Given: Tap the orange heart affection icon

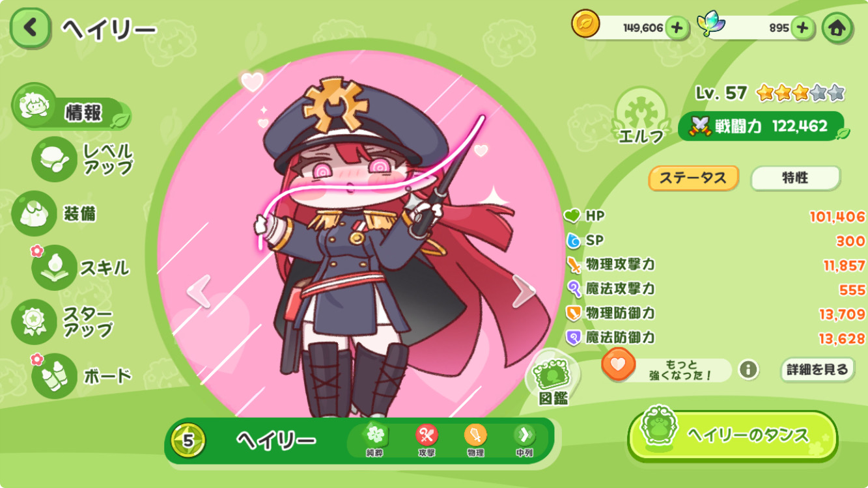Looking at the screenshot, I should [x=618, y=364].
